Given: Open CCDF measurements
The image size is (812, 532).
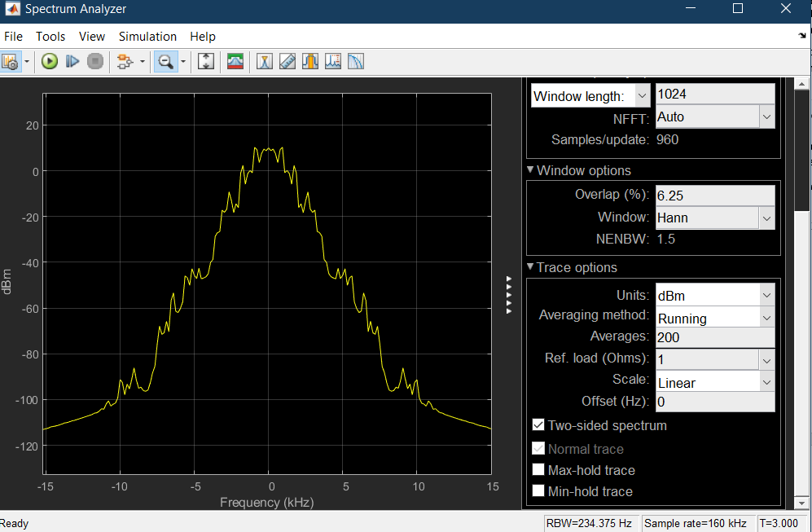Looking at the screenshot, I should [355, 61].
